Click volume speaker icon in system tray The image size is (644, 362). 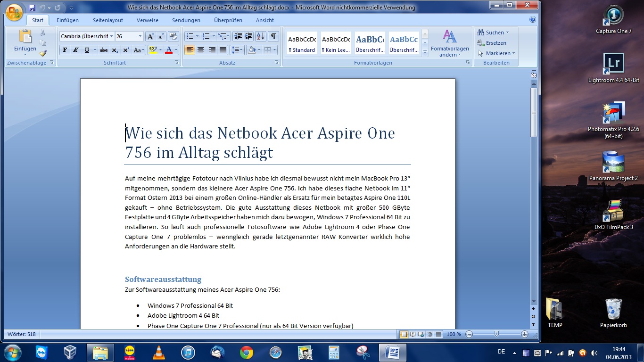click(593, 353)
